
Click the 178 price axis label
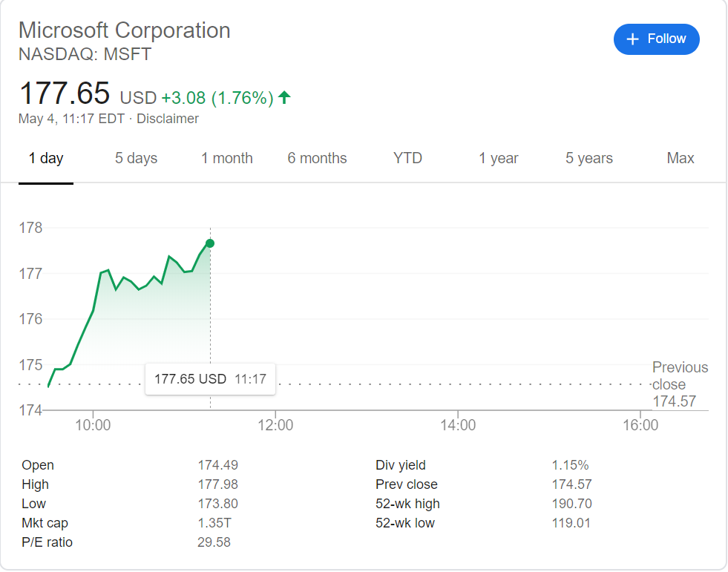pyautogui.click(x=30, y=228)
